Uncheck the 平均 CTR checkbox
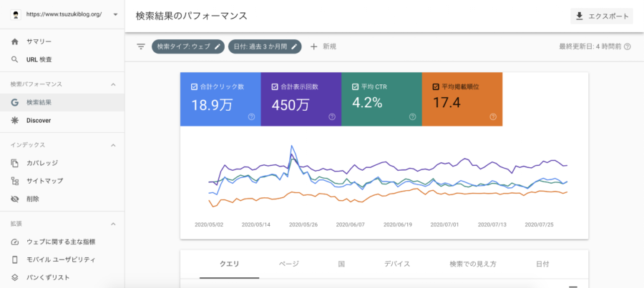 coord(355,87)
